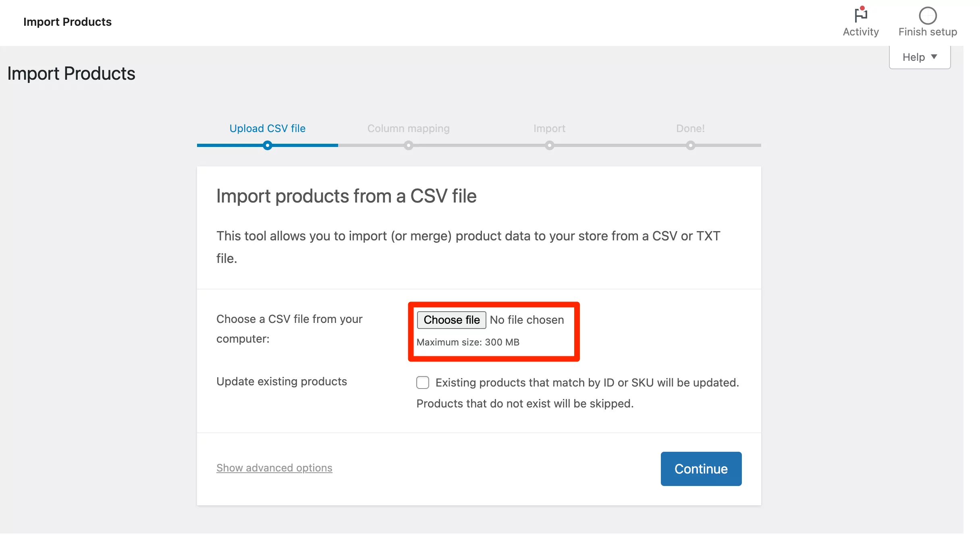Click the Import step indicator icon

click(549, 145)
